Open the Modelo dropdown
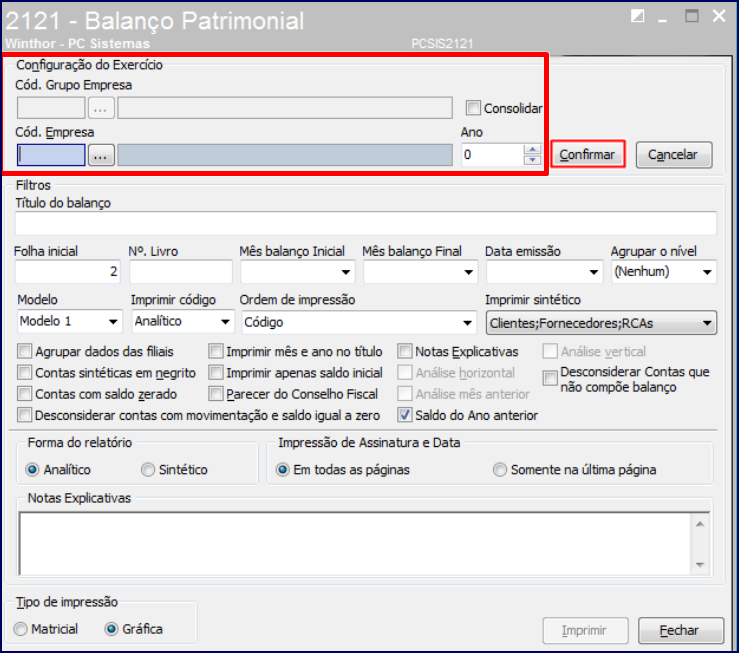739x653 pixels. pos(113,322)
